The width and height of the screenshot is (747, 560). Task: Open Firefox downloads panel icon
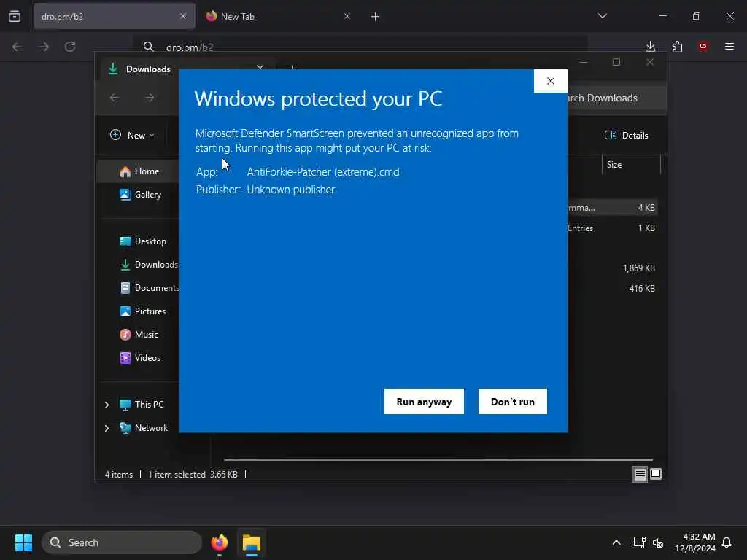650,46
